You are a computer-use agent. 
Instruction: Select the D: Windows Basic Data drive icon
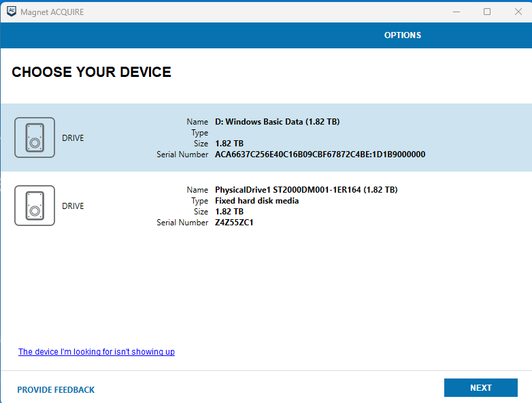pos(35,138)
